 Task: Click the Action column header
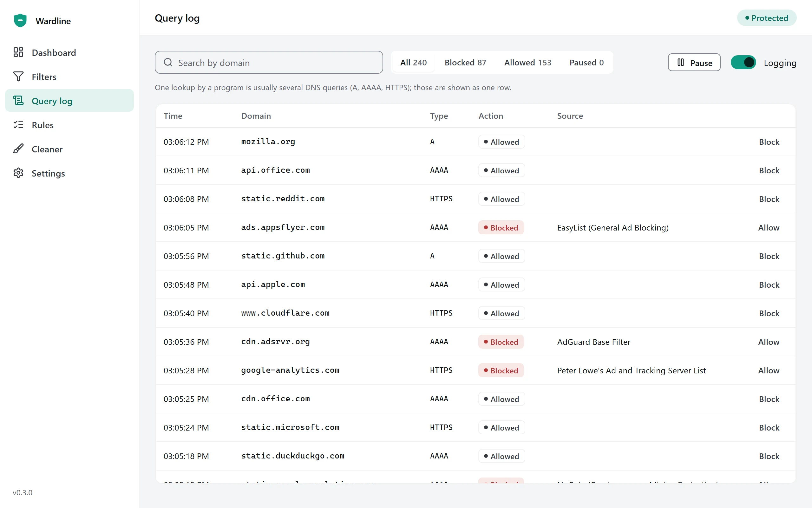[x=491, y=116]
